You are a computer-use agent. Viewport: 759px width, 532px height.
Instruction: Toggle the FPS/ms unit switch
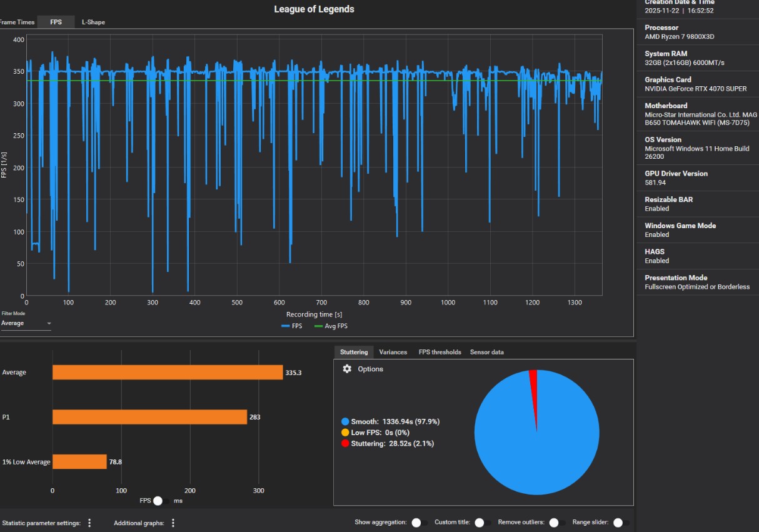[x=161, y=501]
